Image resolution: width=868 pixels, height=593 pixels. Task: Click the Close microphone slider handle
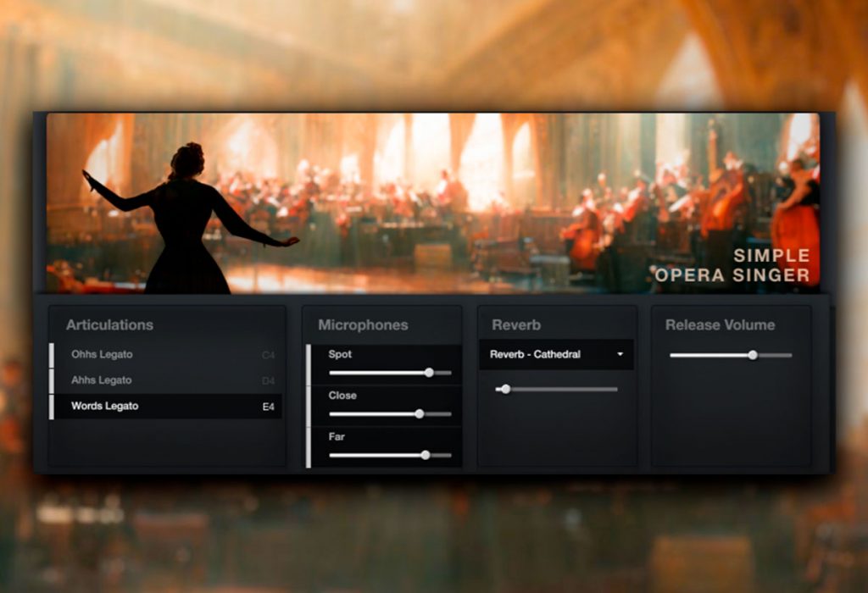click(x=420, y=413)
